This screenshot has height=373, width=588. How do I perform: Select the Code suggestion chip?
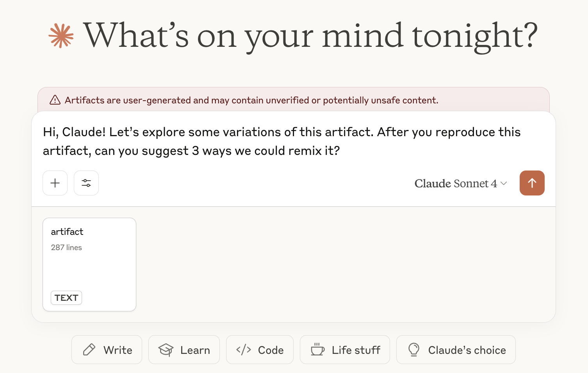pyautogui.click(x=260, y=350)
